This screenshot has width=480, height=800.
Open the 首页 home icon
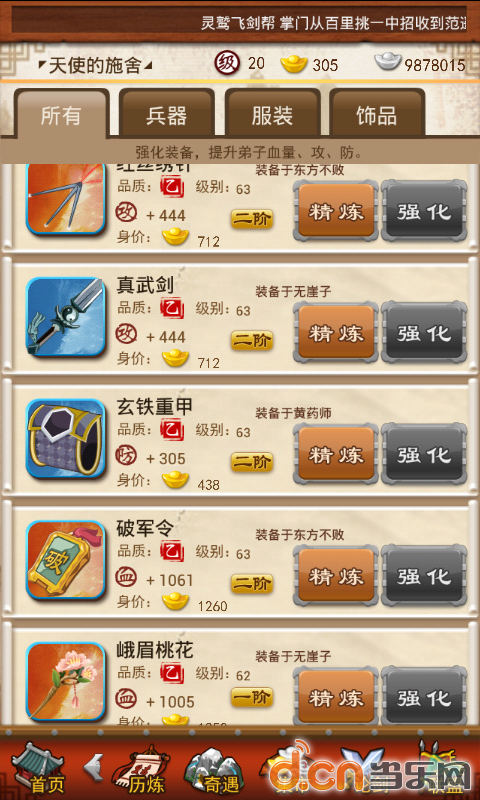click(38, 769)
